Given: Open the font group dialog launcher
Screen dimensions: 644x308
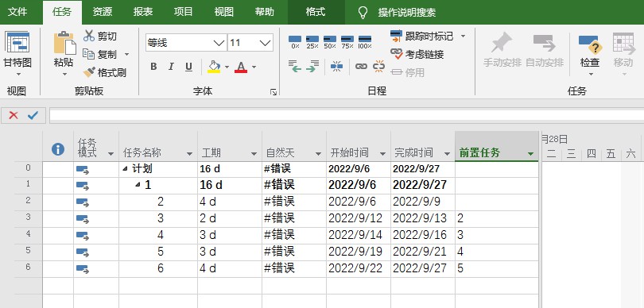Looking at the screenshot, I should (274, 92).
